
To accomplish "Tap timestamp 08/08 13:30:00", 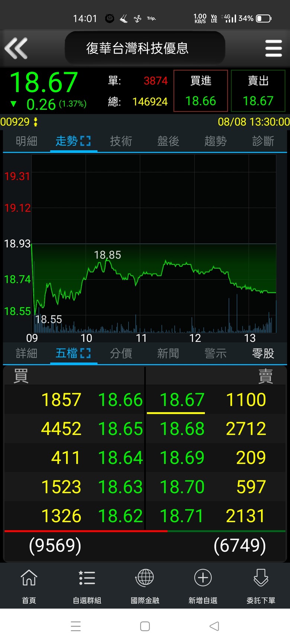I will pyautogui.click(x=254, y=122).
